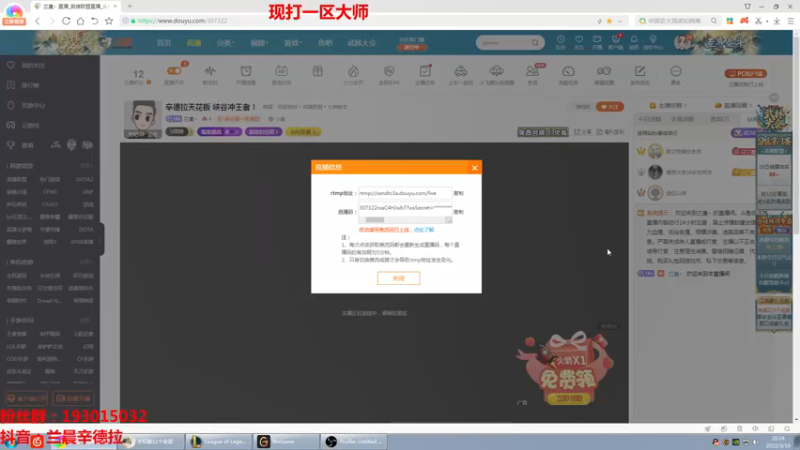Open the car ride-together tool icon
Image resolution: width=800 pixels, height=450 pixels.
[x=461, y=71]
